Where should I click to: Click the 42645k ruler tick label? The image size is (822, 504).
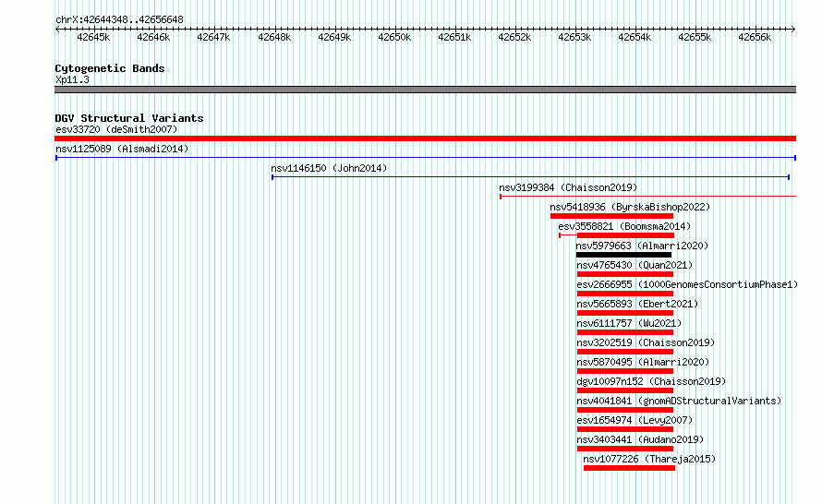click(x=93, y=37)
